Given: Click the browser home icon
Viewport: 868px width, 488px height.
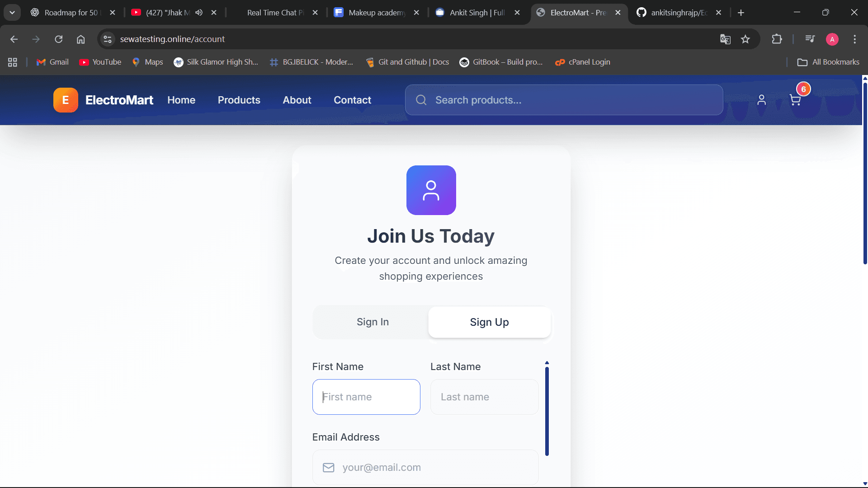Looking at the screenshot, I should 80,39.
